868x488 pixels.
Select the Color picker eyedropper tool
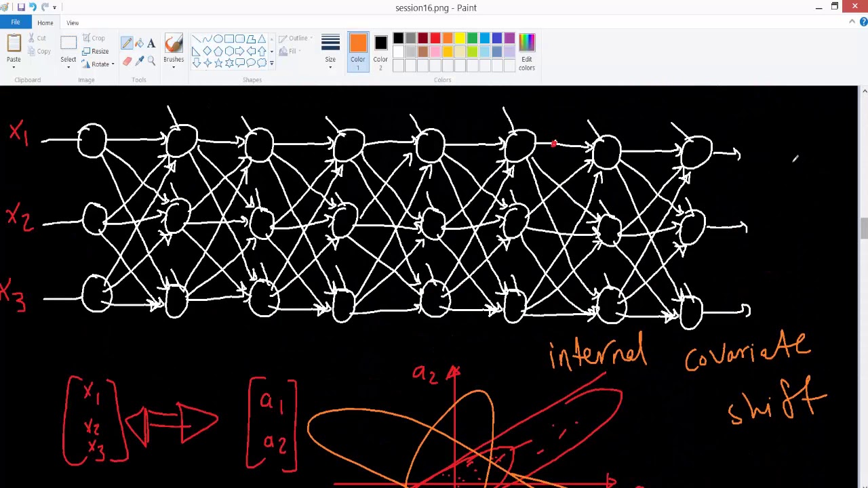coord(139,61)
